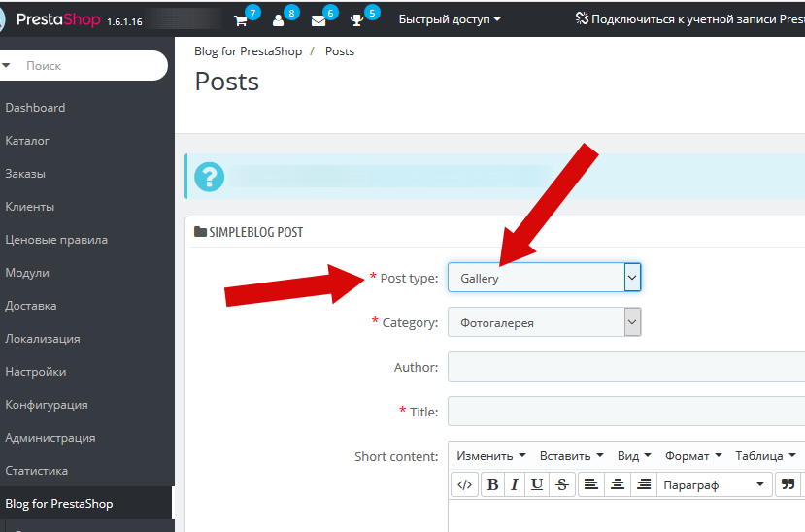Screen dimensions: 805x532
Task: Click the Posts breadcrumb link
Action: coord(339,51)
